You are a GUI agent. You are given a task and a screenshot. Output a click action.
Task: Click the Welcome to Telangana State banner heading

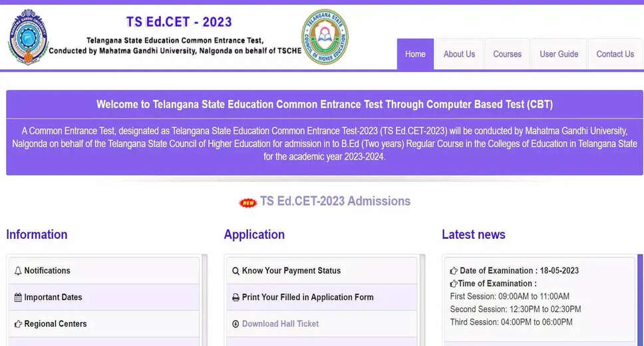click(x=325, y=104)
